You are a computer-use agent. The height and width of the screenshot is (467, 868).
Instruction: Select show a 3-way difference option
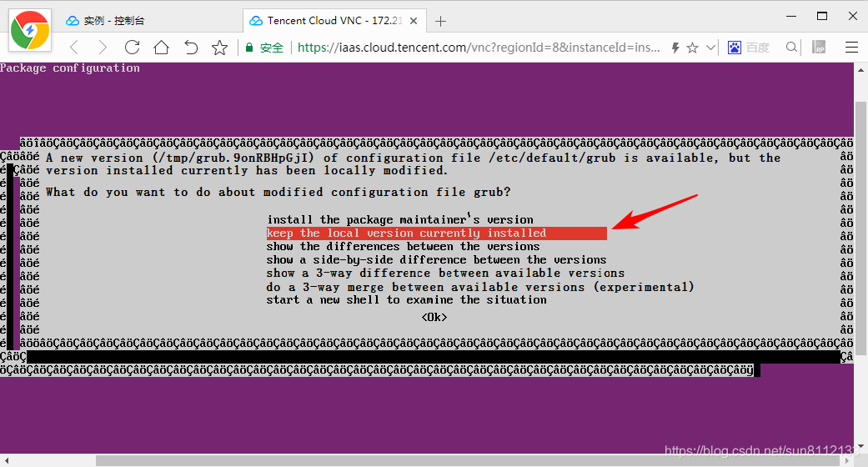coord(445,273)
